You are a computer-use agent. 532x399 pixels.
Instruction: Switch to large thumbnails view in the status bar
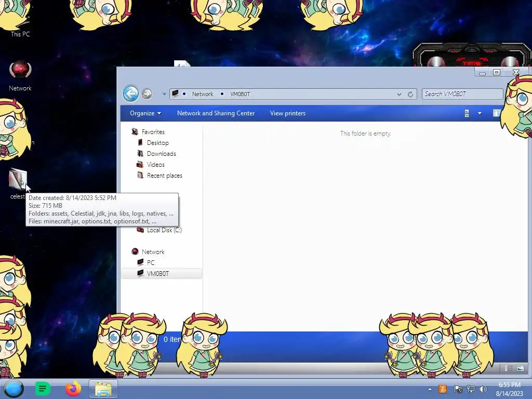click(x=521, y=368)
